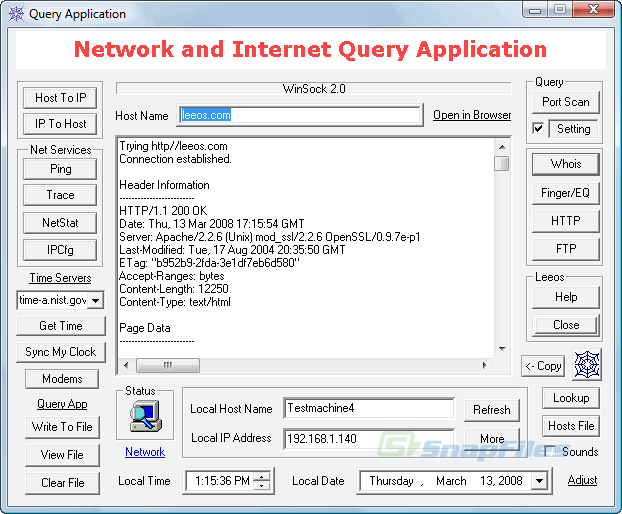This screenshot has height=514, width=622.
Task: Click the spider web icon beside Copy
Action: (587, 365)
